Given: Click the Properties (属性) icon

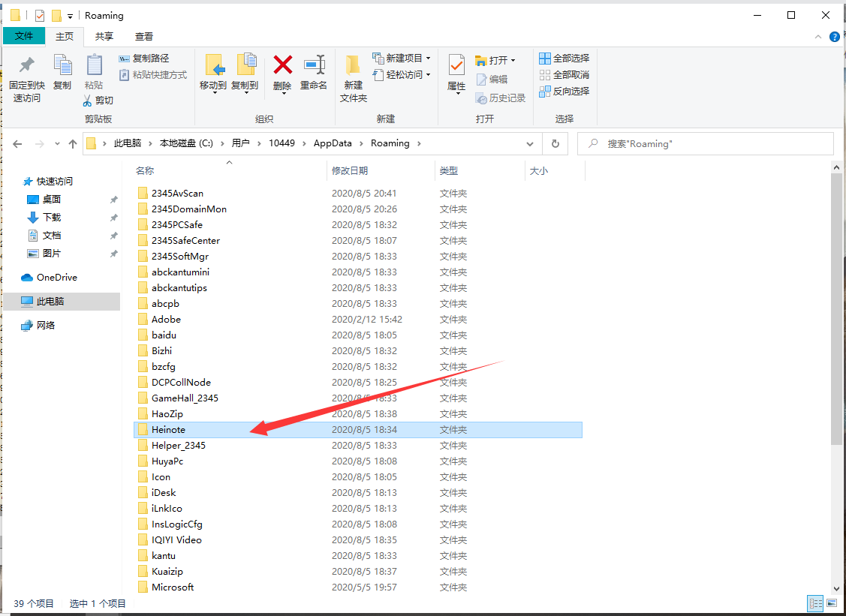Looking at the screenshot, I should (456, 65).
